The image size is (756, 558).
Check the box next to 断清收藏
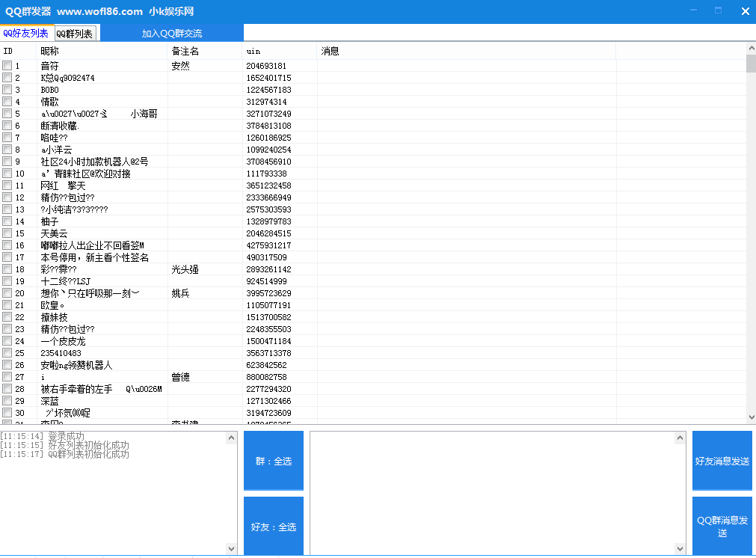point(7,126)
